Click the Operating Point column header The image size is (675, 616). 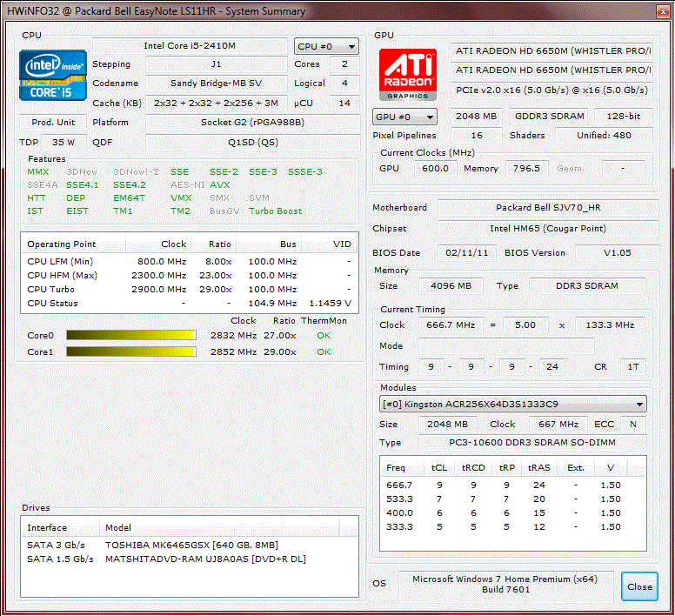(74, 244)
